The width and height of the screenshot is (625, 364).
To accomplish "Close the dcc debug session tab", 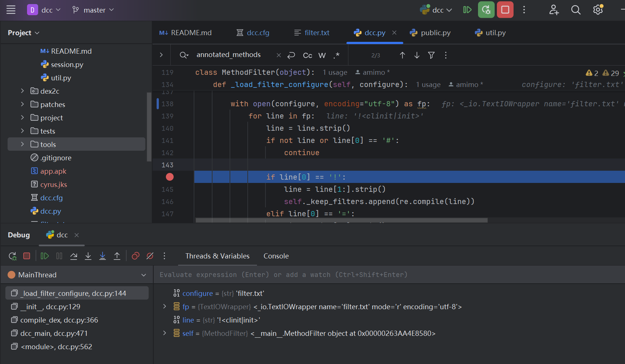I will [77, 235].
